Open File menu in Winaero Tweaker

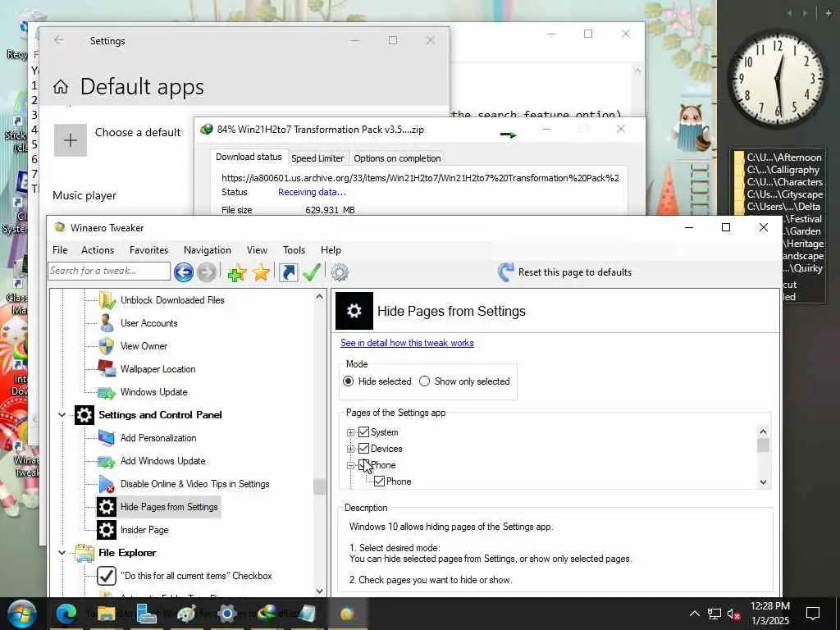pos(60,250)
